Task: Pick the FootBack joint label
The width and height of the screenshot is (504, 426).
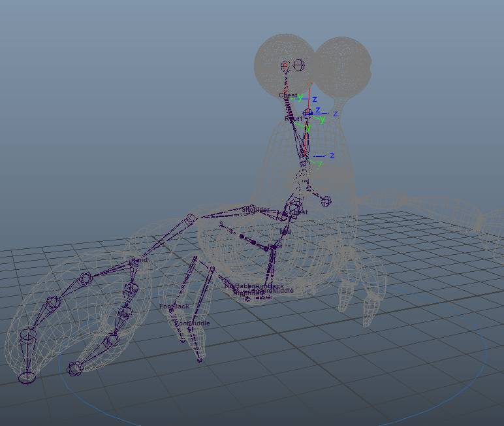Action: (x=174, y=306)
